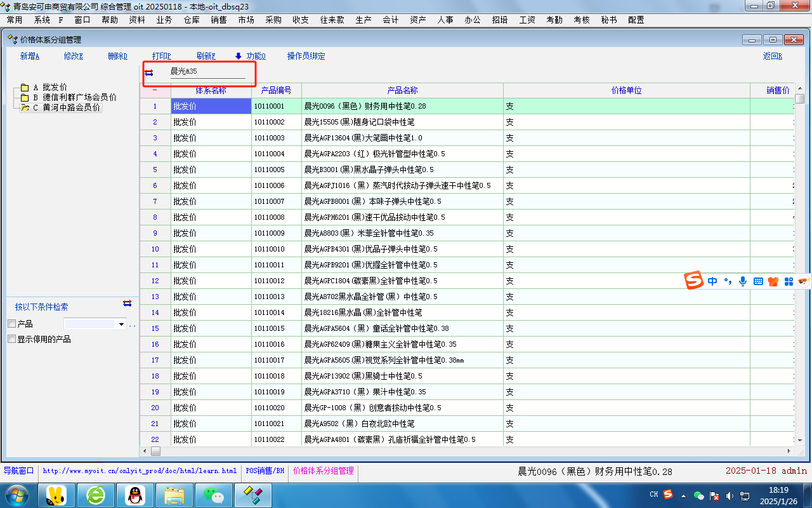Click the swap icon in the condition search panel
Screen dimensions: 812x508
coord(127,304)
